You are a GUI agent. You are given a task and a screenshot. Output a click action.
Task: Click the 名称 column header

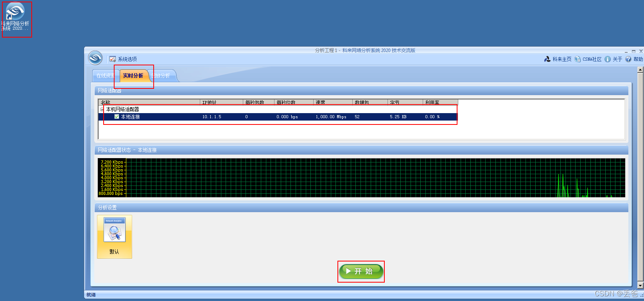click(149, 102)
